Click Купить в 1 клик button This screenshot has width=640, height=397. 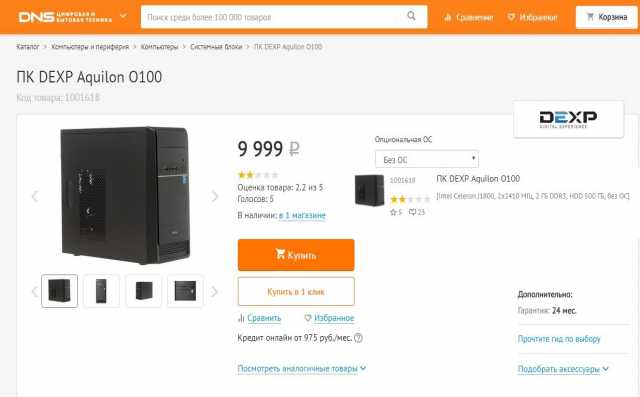click(x=296, y=291)
